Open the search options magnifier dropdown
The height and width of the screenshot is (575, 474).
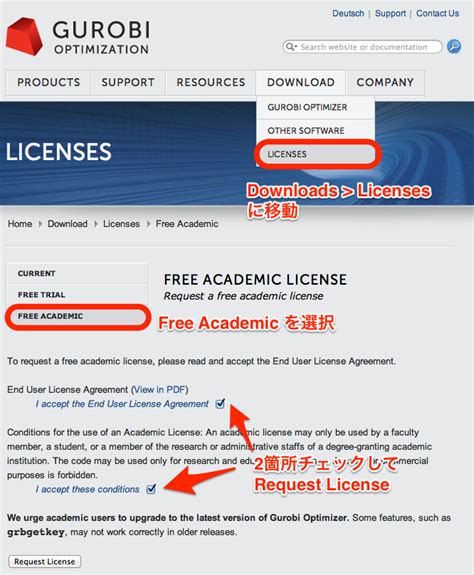pyautogui.click(x=291, y=47)
